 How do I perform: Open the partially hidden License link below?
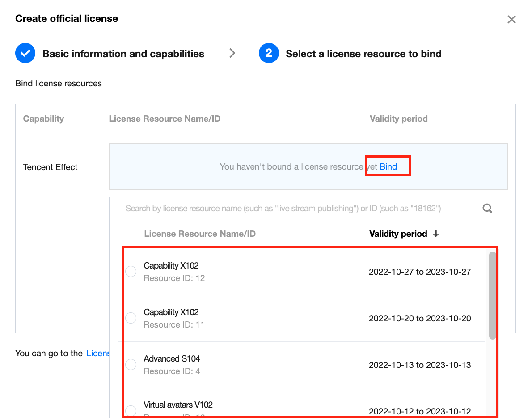tap(98, 353)
